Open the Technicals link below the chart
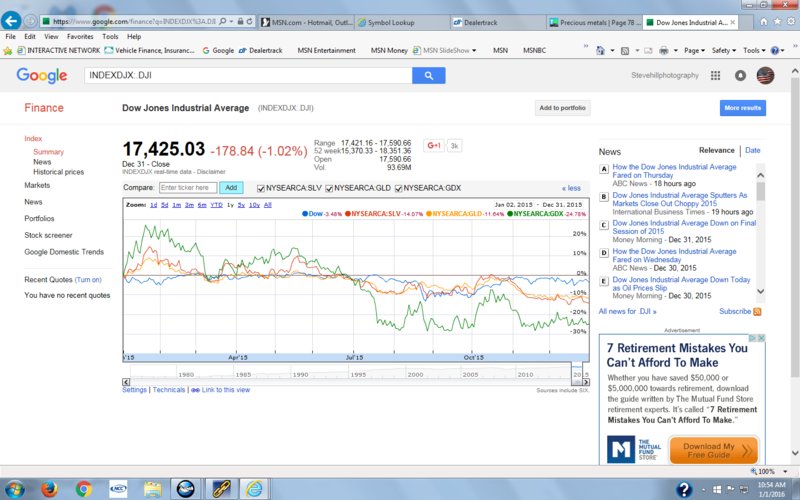The height and width of the screenshot is (500, 800). click(169, 390)
